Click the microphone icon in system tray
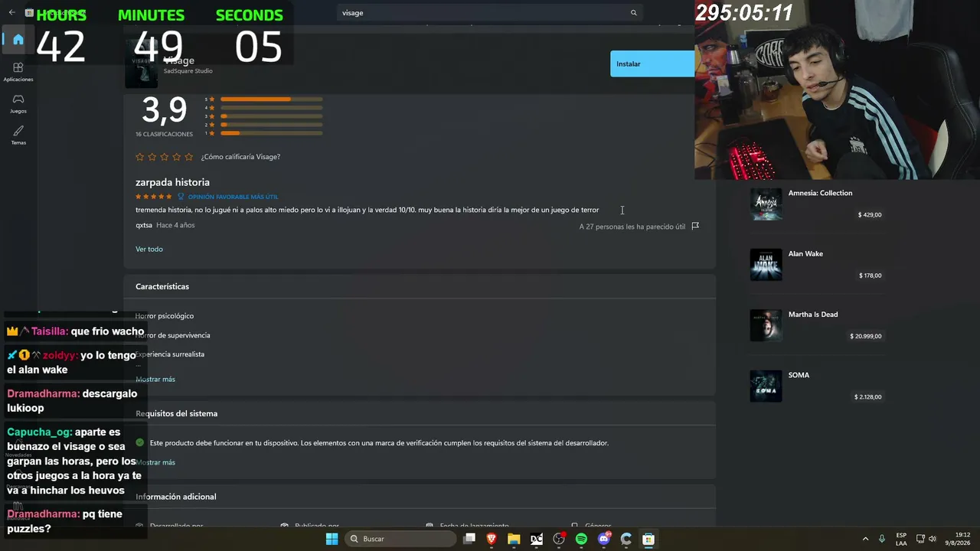 [x=882, y=539]
